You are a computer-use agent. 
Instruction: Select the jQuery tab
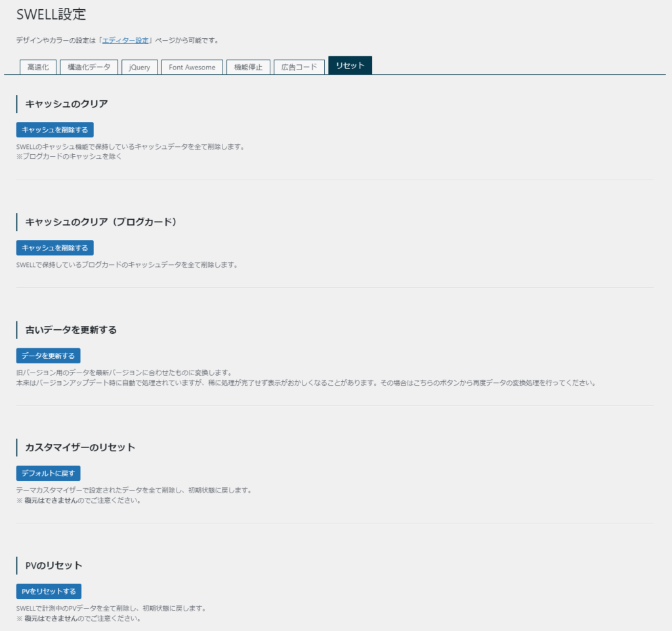point(139,66)
